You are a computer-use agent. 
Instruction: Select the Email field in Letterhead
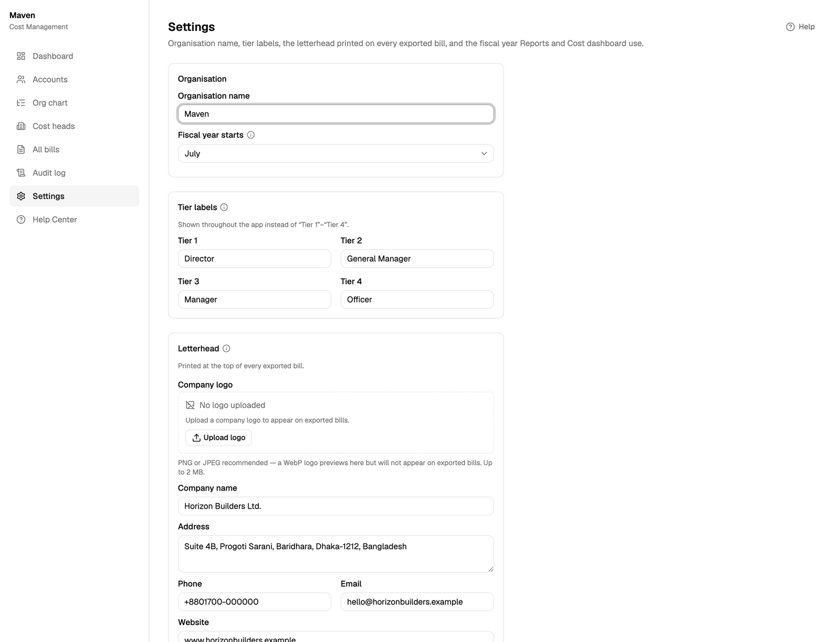point(417,602)
